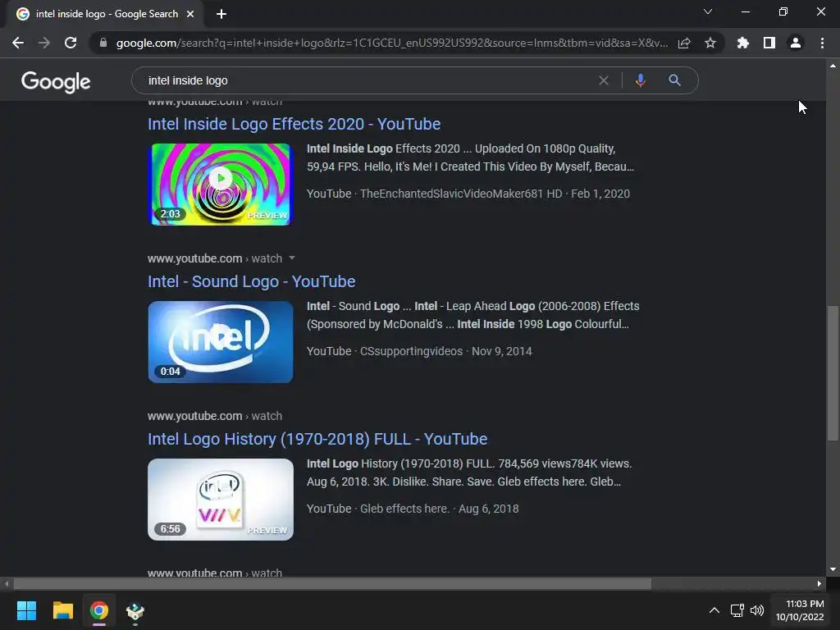View site information via lock icon
This screenshot has width=840, height=630.
pos(103,43)
